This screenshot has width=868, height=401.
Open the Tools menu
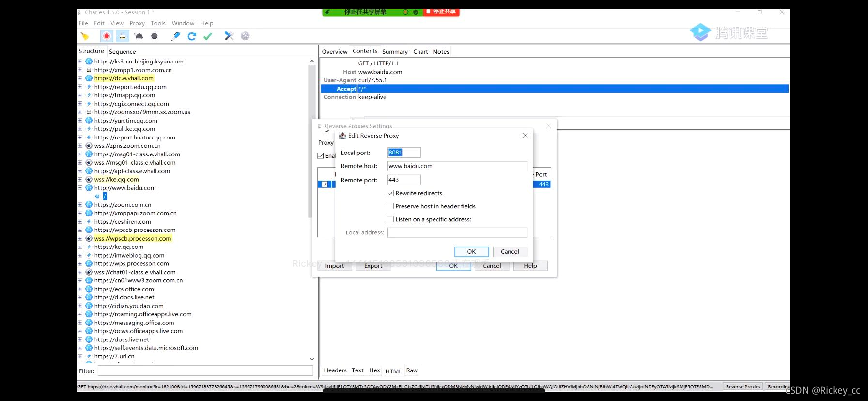[158, 23]
